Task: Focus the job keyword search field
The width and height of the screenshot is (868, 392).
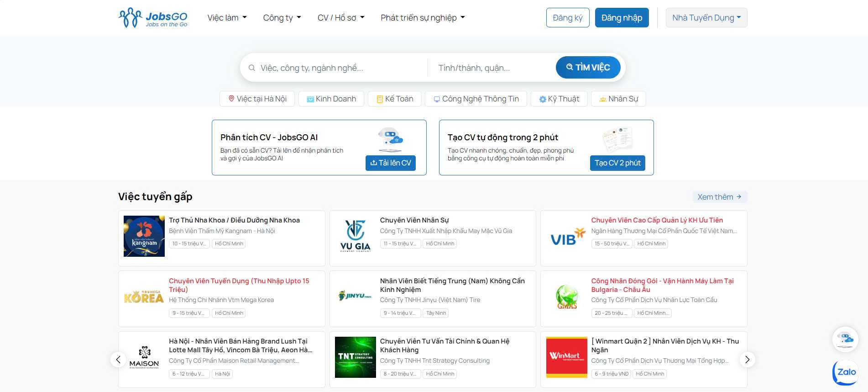Action: click(338, 68)
